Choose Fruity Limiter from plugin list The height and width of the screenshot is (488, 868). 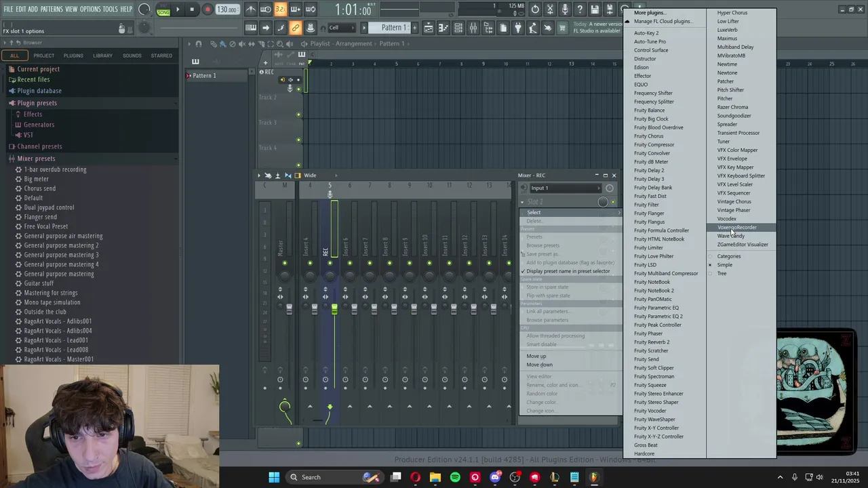(648, 247)
